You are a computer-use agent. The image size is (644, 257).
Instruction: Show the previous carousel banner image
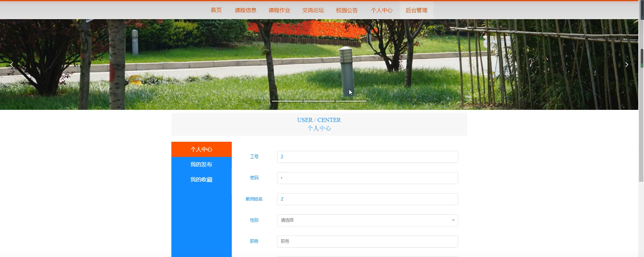11,65
